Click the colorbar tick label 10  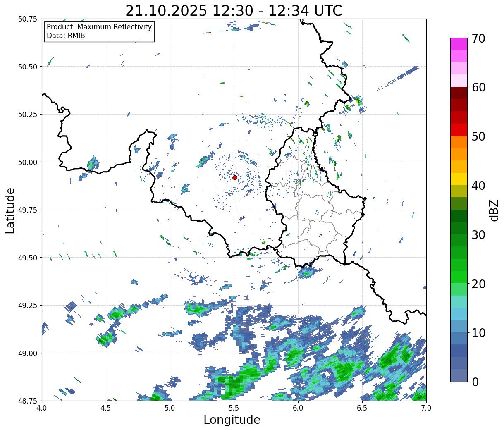(x=478, y=332)
